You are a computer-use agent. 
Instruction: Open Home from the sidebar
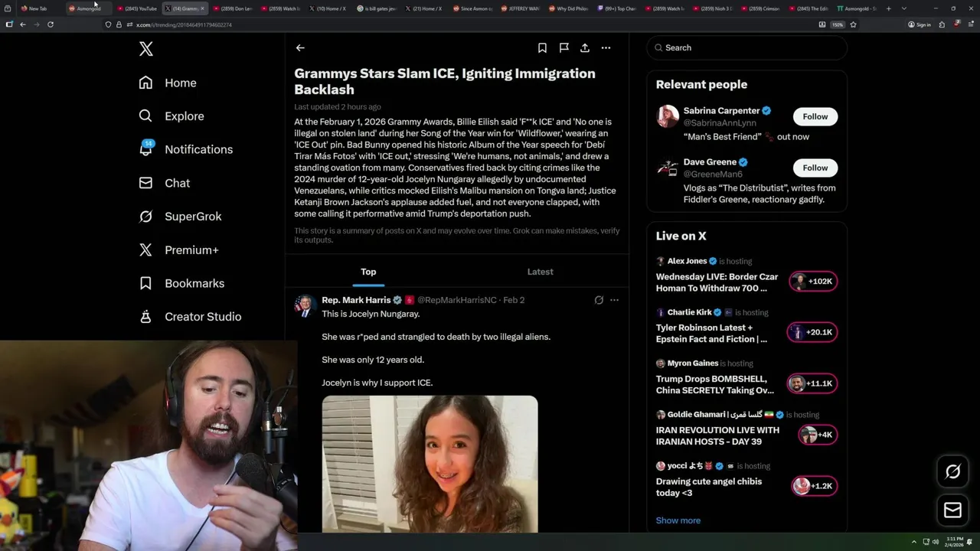pos(168,83)
